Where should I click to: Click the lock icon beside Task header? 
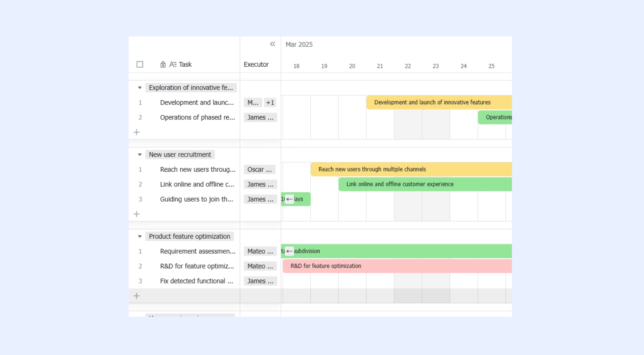163,65
